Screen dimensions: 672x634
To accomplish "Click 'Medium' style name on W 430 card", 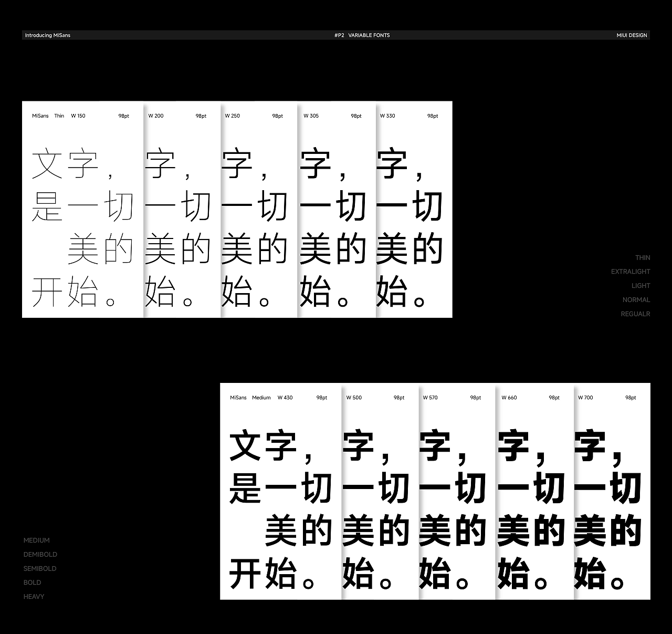I will tap(261, 398).
